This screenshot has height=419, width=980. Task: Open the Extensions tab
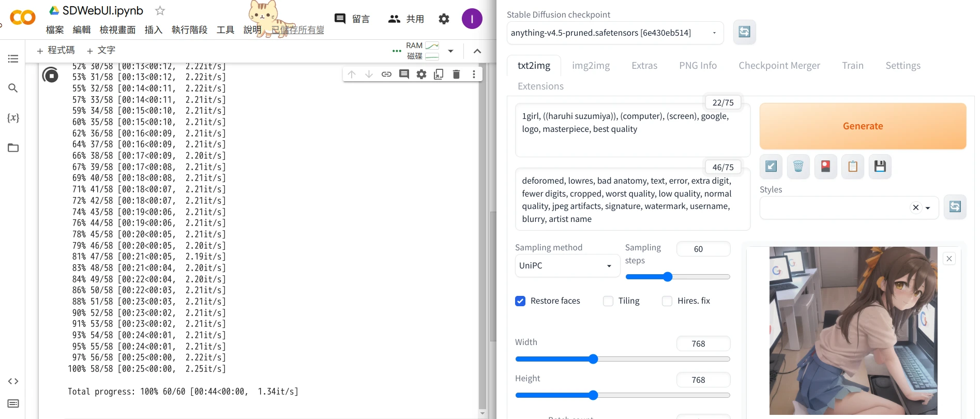[x=540, y=86]
